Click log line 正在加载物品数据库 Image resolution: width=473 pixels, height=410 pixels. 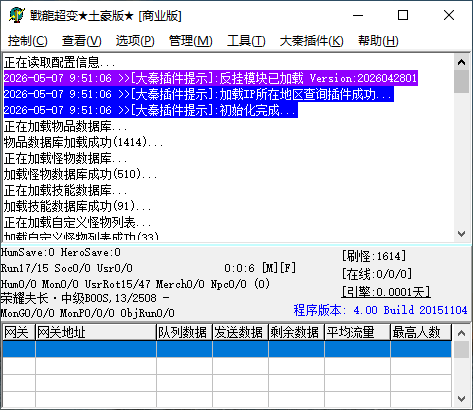[65, 126]
